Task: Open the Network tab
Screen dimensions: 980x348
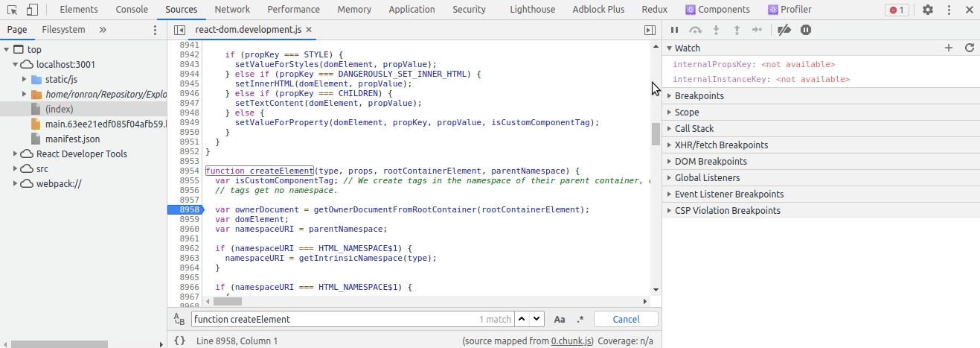Action: coord(232,10)
